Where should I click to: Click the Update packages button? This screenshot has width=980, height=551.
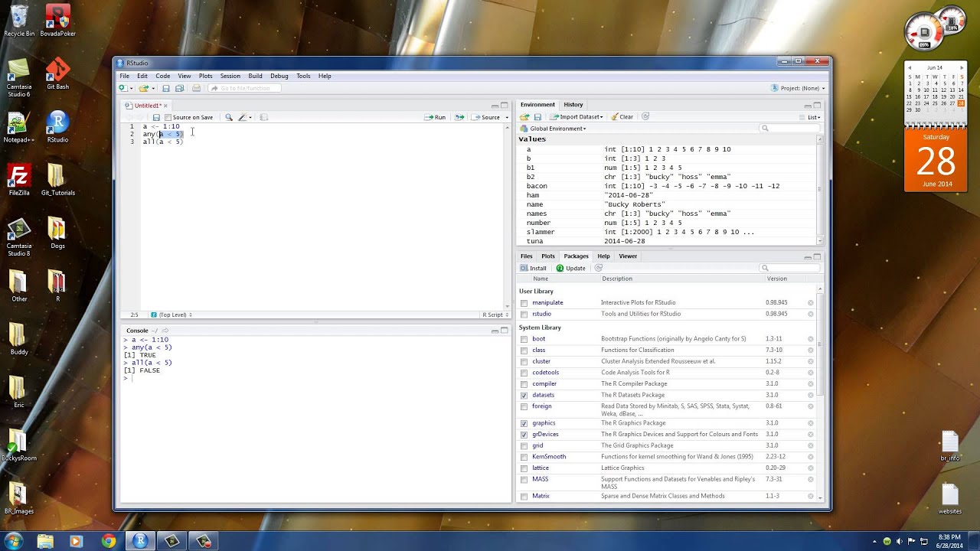571,268
